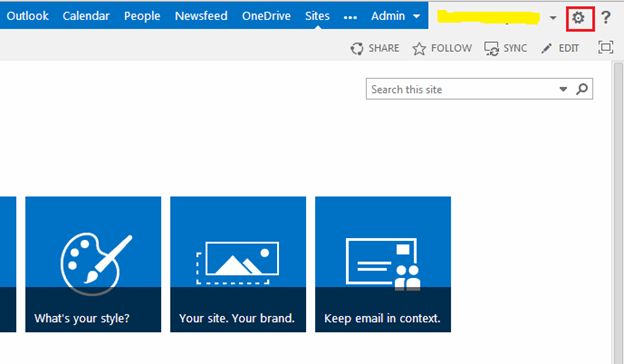Image resolution: width=624 pixels, height=364 pixels.
Task: Click the EDIT pencil icon
Action: tap(546, 49)
